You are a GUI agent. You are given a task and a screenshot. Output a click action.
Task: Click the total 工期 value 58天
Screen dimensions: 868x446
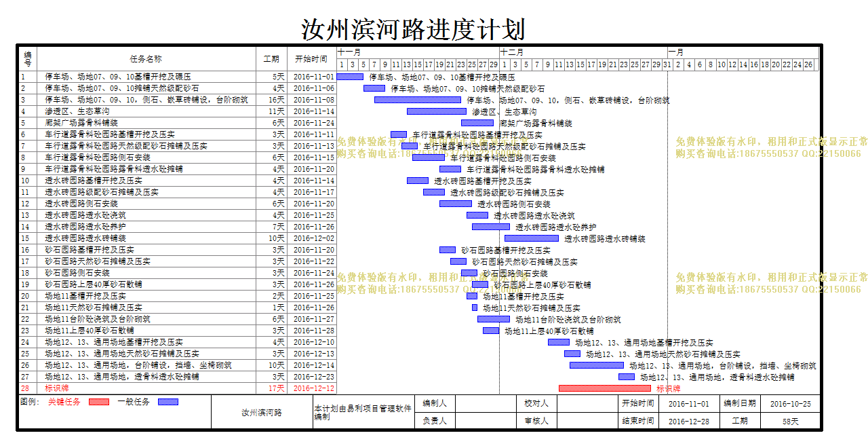click(x=790, y=420)
